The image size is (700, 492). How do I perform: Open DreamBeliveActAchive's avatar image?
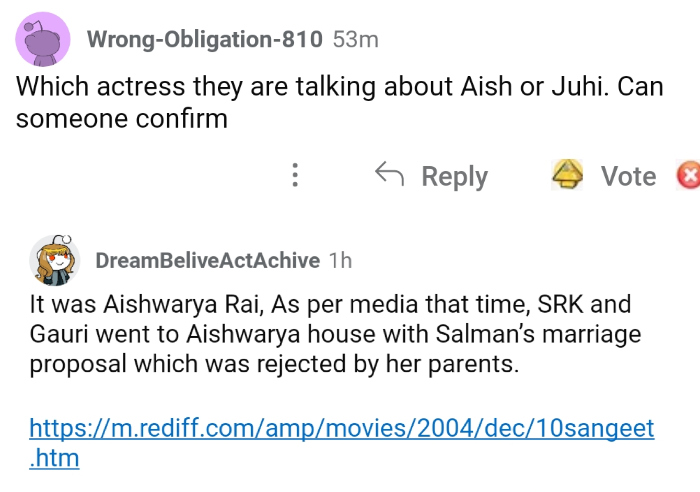pyautogui.click(x=56, y=262)
